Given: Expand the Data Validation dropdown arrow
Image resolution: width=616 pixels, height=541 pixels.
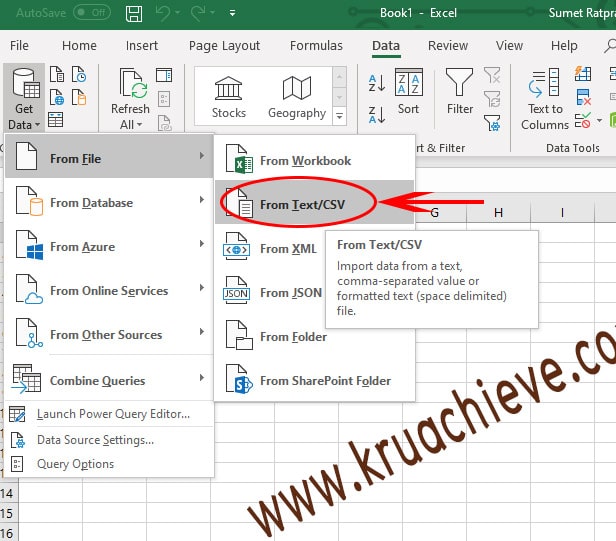Looking at the screenshot, I should click(599, 120).
